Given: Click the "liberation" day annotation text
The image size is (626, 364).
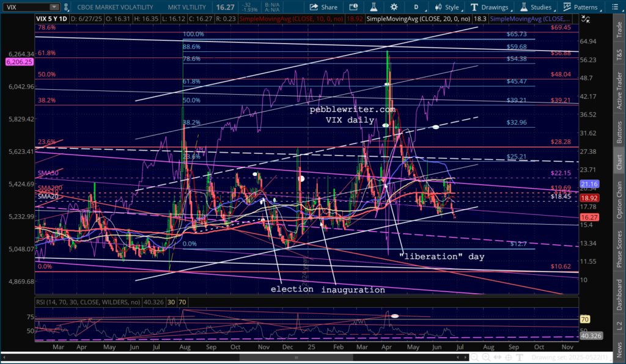Looking at the screenshot, I should pos(442,257).
